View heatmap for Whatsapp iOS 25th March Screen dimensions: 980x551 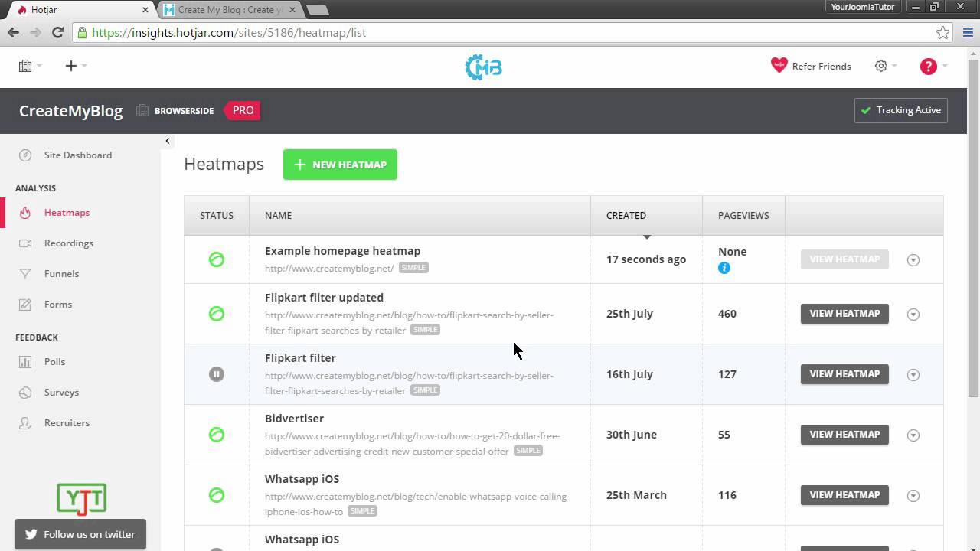tap(844, 495)
